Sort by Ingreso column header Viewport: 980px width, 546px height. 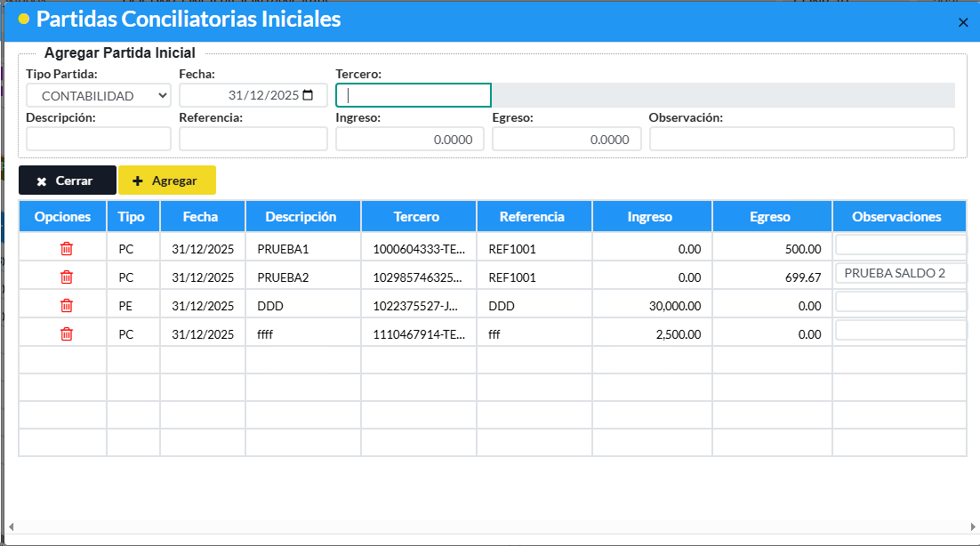pos(652,217)
